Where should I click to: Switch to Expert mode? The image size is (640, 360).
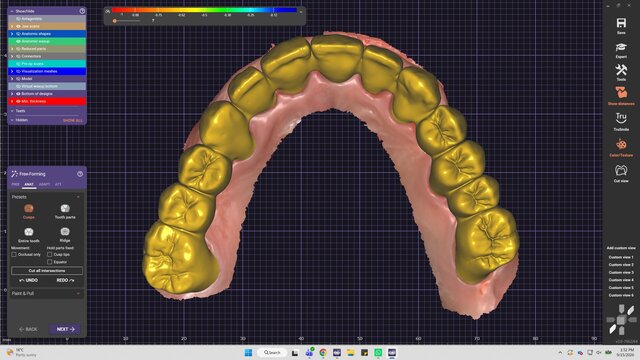coord(621,50)
